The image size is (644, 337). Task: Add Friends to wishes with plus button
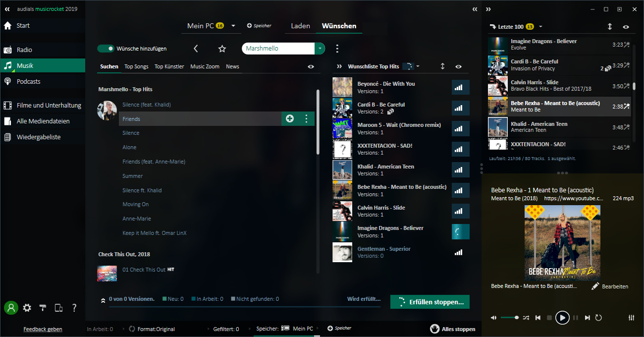(290, 118)
